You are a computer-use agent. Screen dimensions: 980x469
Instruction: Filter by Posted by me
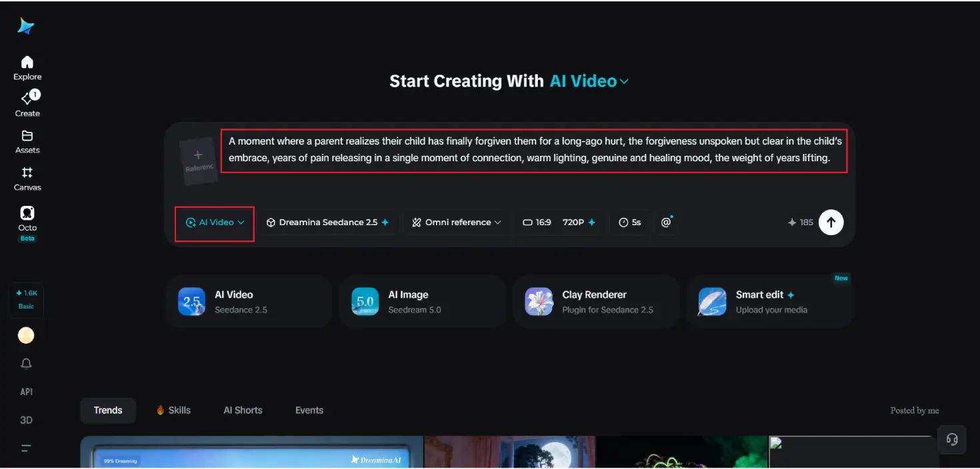pyautogui.click(x=915, y=410)
